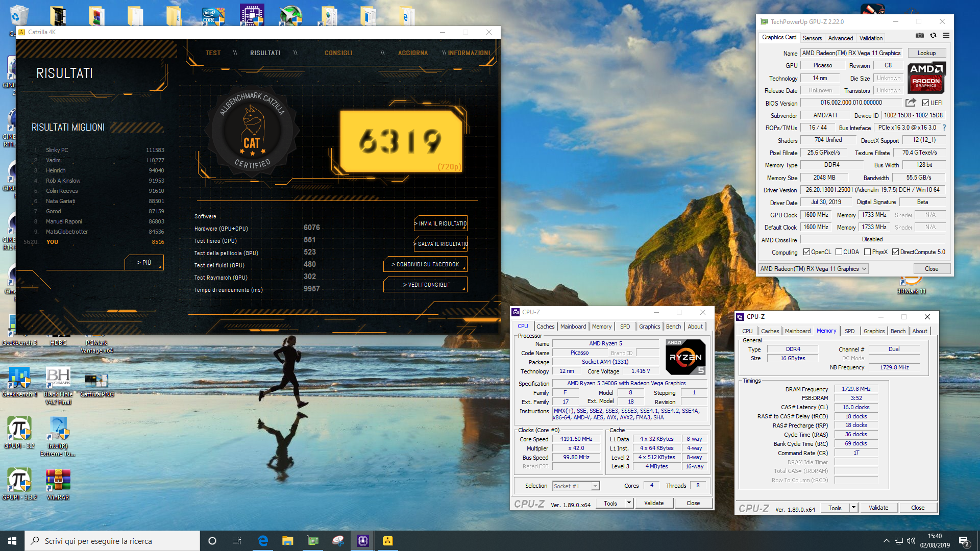Screen dimensions: 980x551
Task: Click Windows Start button
Action: pos(12,541)
